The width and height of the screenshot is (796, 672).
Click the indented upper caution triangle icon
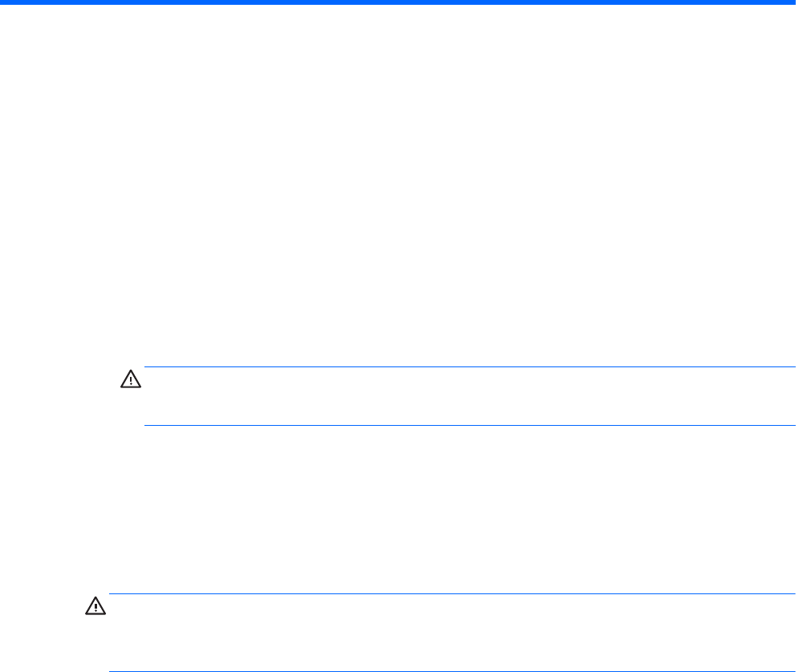click(x=130, y=378)
